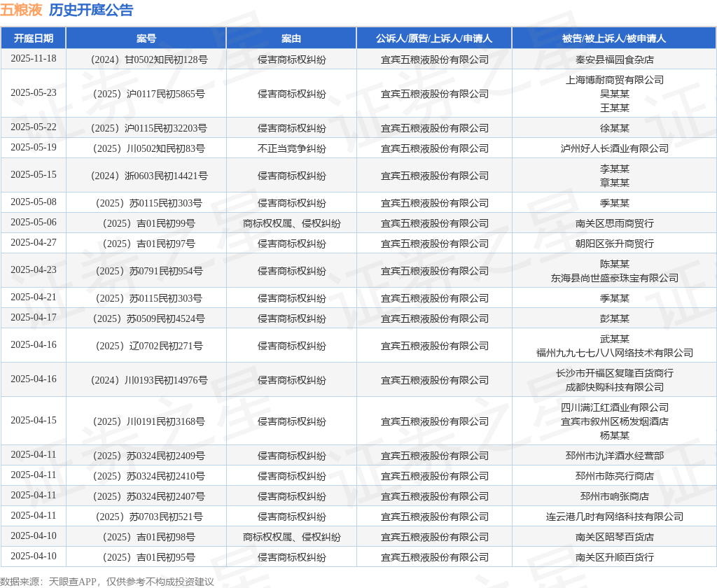
Task: Click case number (2024)川0193民初14976号
Action: (x=149, y=380)
